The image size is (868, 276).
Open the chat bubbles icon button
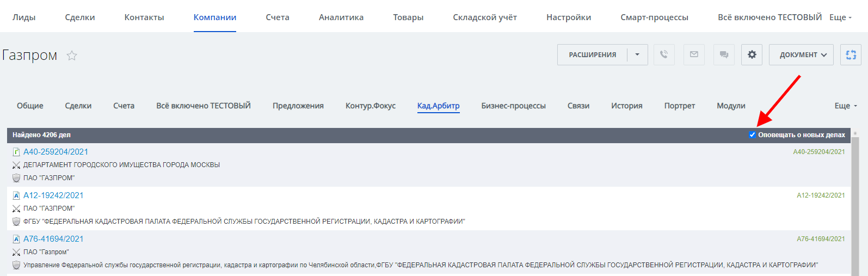[724, 54]
